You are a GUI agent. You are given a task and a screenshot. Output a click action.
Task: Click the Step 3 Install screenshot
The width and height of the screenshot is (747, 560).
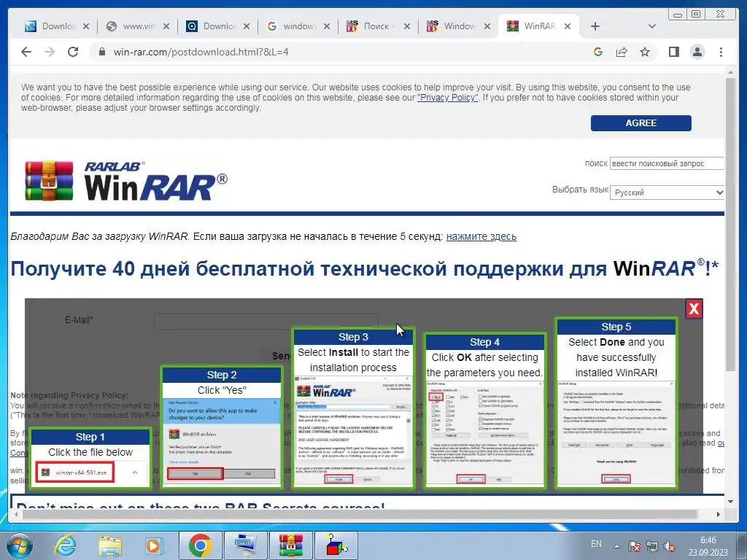pyautogui.click(x=353, y=430)
